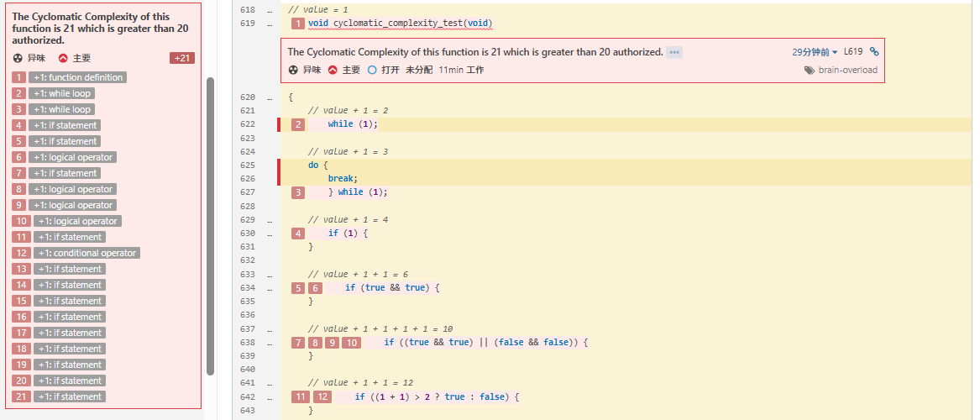Jump to flow step 4 if statement
Screen dimensions: 980x420
point(65,125)
